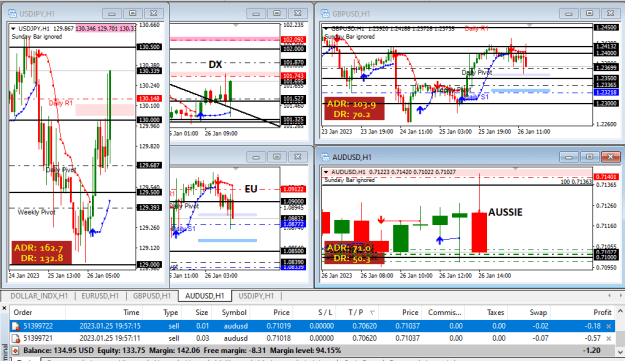The image size is (625, 361).
Task: Click the ADR 162.7 box on USDJPY chart
Action: click(x=41, y=253)
